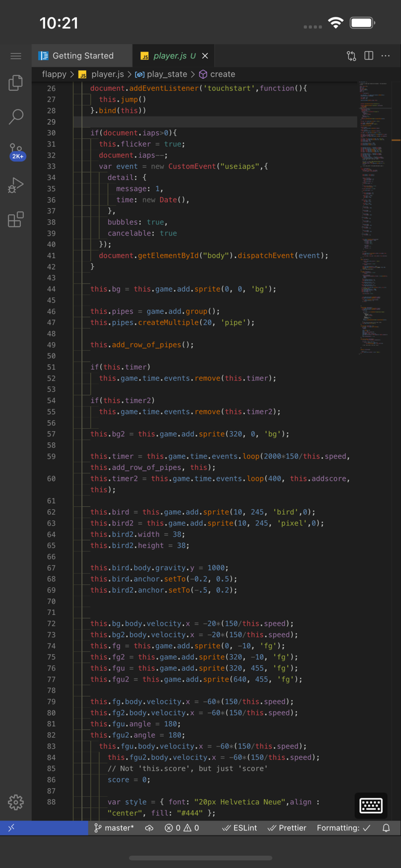Open the More Actions ellipsis menu
Image resolution: width=401 pixels, height=868 pixels.
386,56
